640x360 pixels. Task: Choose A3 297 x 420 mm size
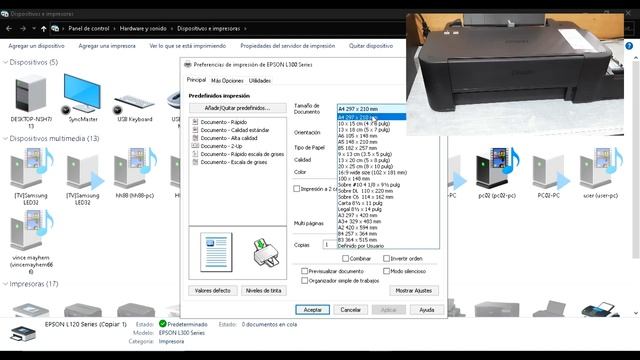tap(358, 215)
